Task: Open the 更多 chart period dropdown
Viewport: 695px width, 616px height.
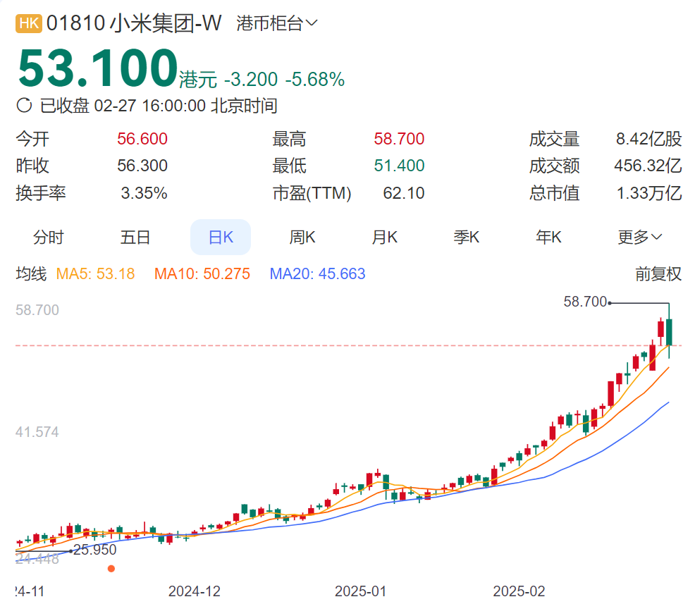Action: 640,238
